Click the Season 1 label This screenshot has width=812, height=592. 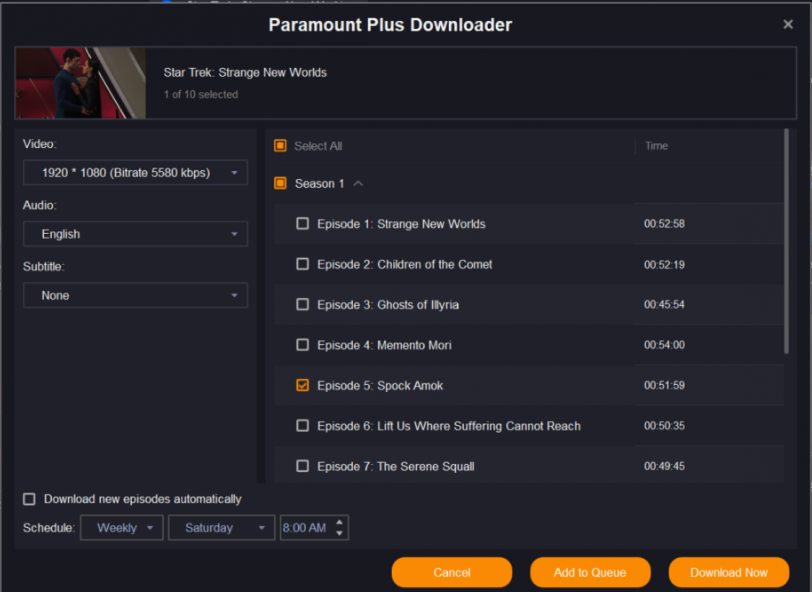320,183
